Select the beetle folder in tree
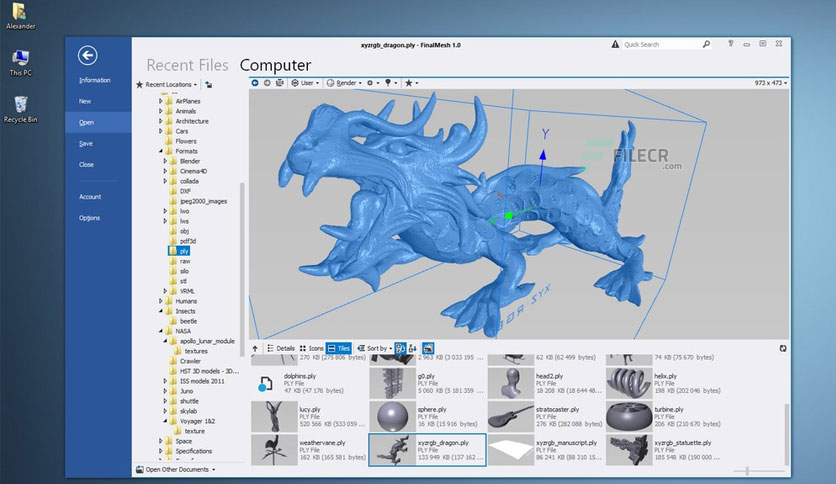This screenshot has width=836, height=484. [x=188, y=321]
